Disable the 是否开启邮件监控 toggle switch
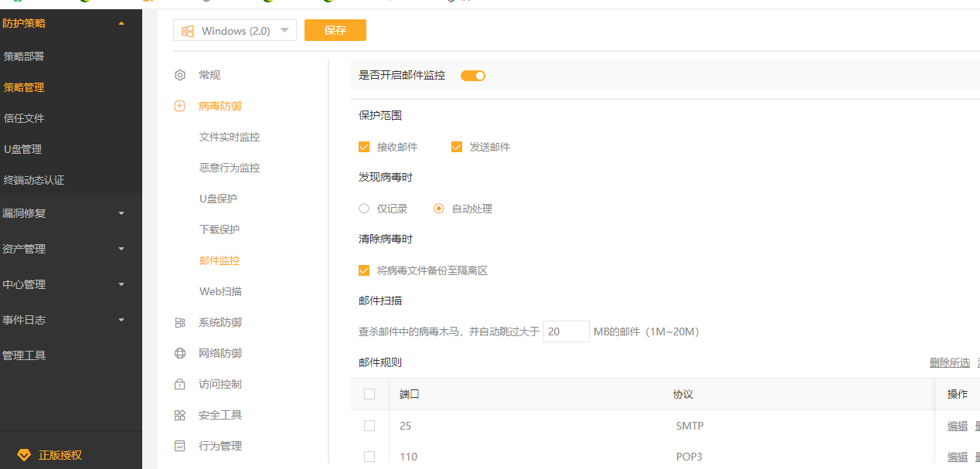This screenshot has width=980, height=469. point(472,76)
